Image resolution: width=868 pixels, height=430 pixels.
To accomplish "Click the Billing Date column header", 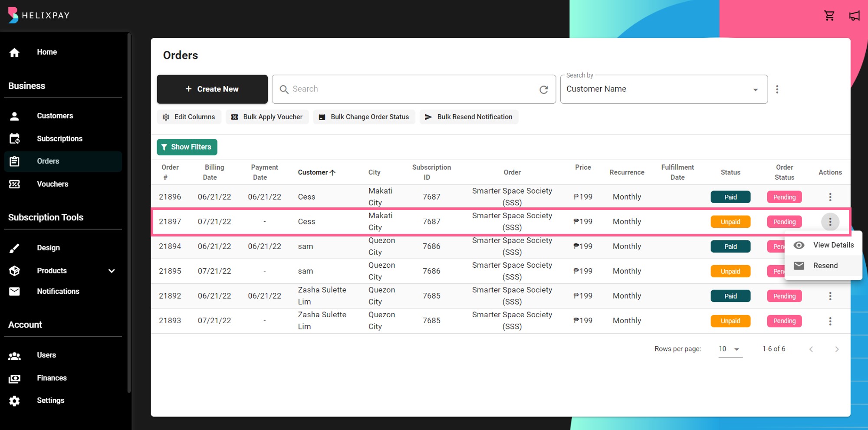I will point(214,172).
